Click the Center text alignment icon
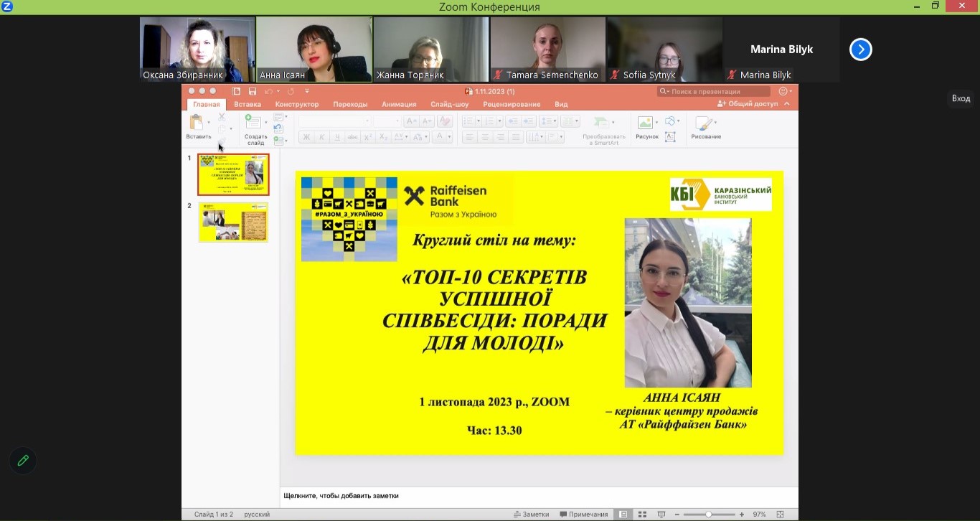 click(x=485, y=137)
